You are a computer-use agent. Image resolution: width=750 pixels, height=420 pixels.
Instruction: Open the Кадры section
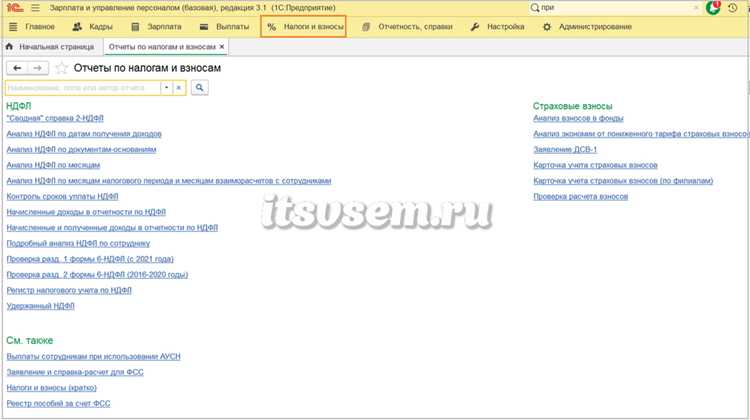click(x=92, y=27)
